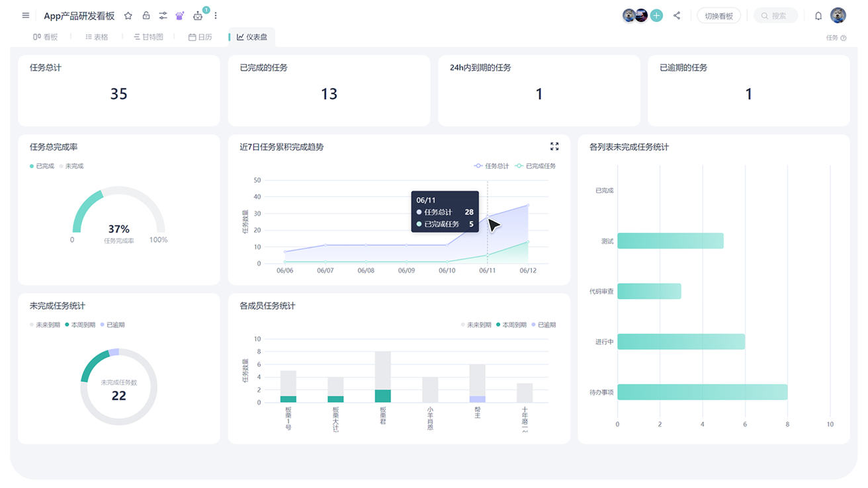This screenshot has width=868, height=488.
Task: Click the 进行中 horizontal bar
Action: 681,341
